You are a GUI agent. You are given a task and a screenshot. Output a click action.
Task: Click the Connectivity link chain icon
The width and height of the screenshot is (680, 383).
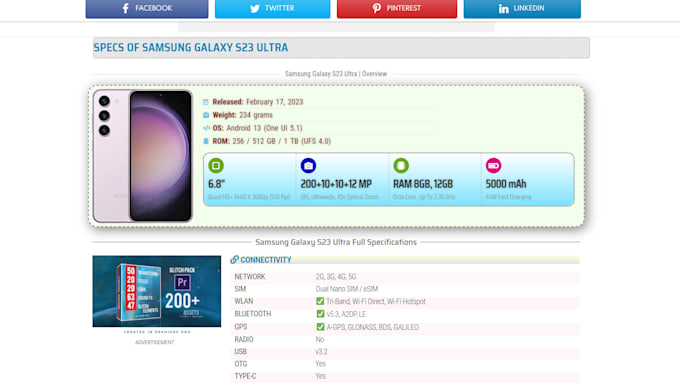[234, 259]
